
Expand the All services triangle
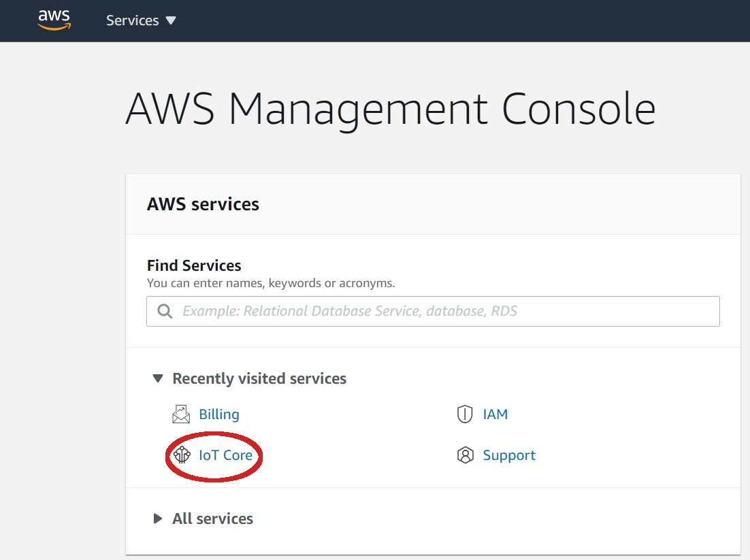tap(158, 518)
